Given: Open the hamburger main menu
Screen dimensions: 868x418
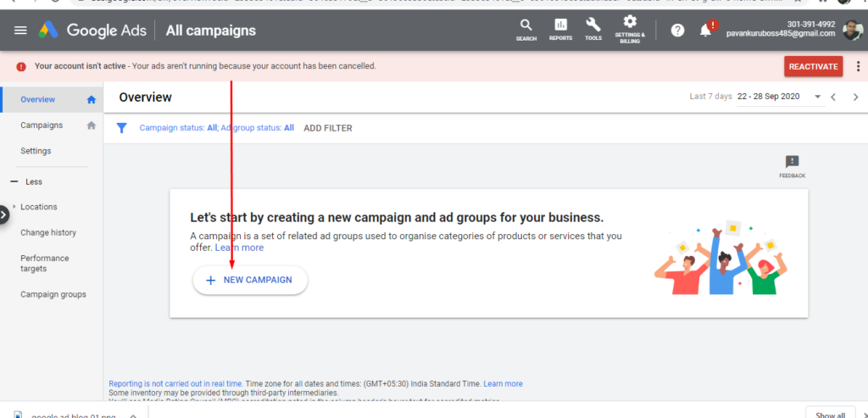Looking at the screenshot, I should click(20, 31).
